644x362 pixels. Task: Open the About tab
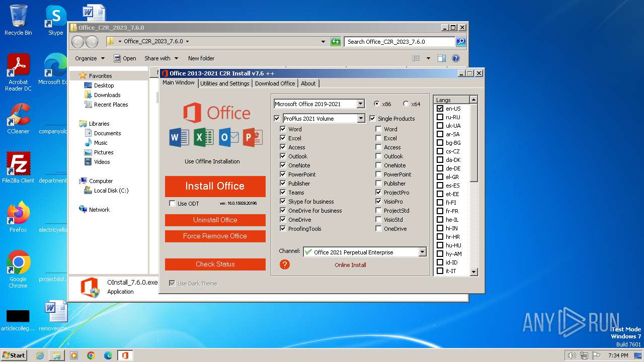(308, 83)
